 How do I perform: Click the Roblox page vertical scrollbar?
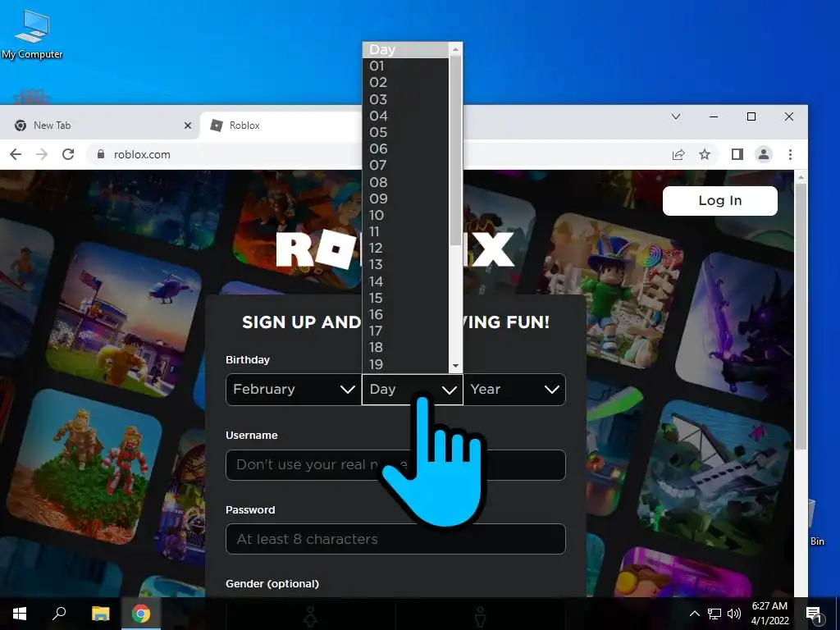(801, 316)
